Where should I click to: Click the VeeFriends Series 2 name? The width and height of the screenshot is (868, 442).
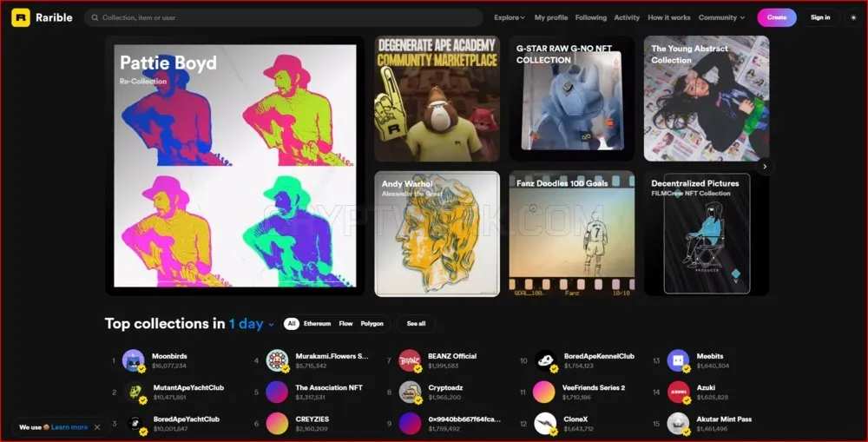click(x=594, y=387)
